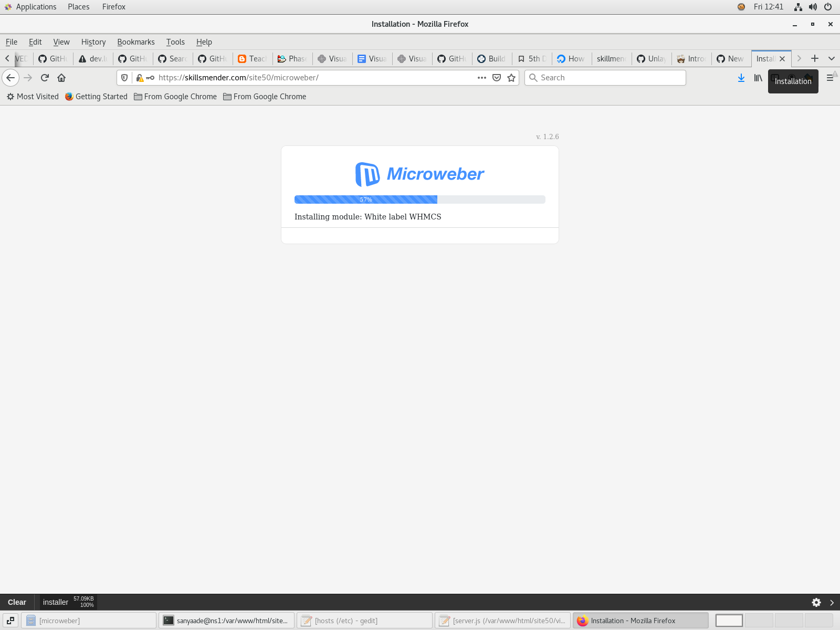Viewport: 840px width, 630px height.
Task: Click the site identity padlock icon
Action: (140, 77)
